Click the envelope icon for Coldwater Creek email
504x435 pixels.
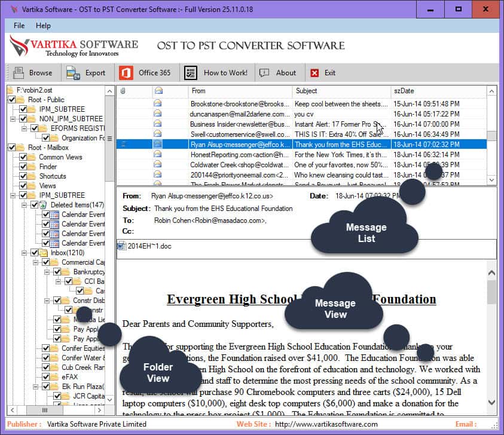[x=157, y=164]
